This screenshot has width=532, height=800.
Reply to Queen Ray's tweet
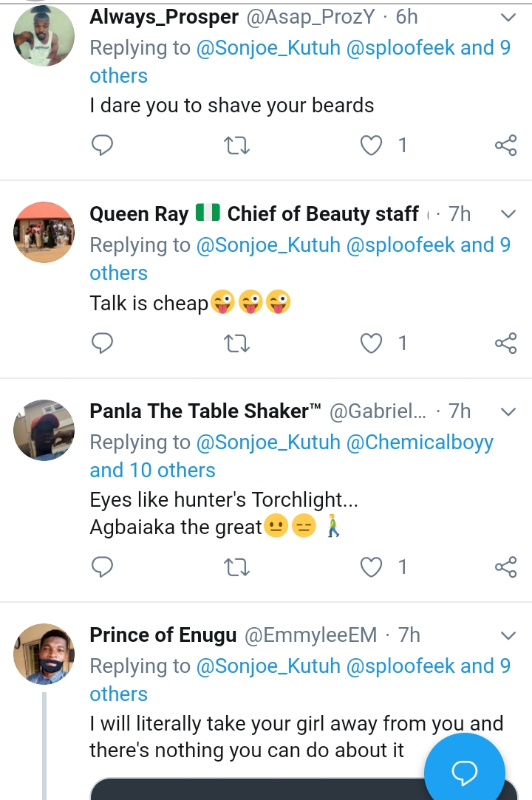point(102,343)
